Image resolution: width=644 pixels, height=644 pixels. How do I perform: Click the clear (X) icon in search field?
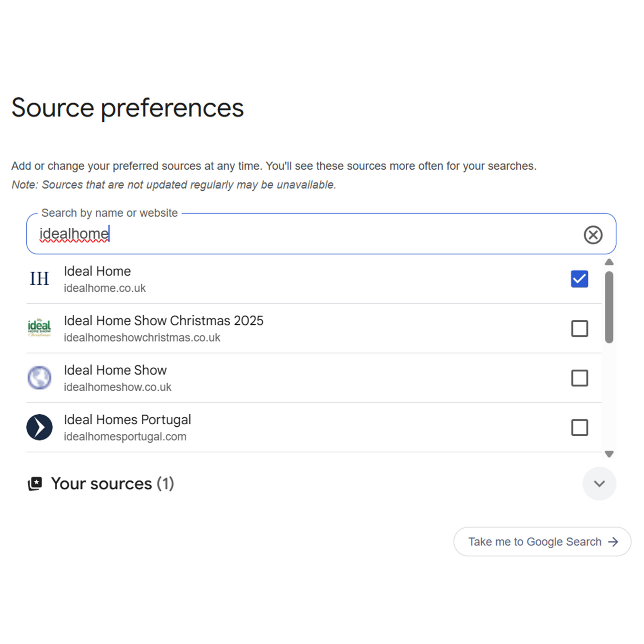[x=593, y=235]
